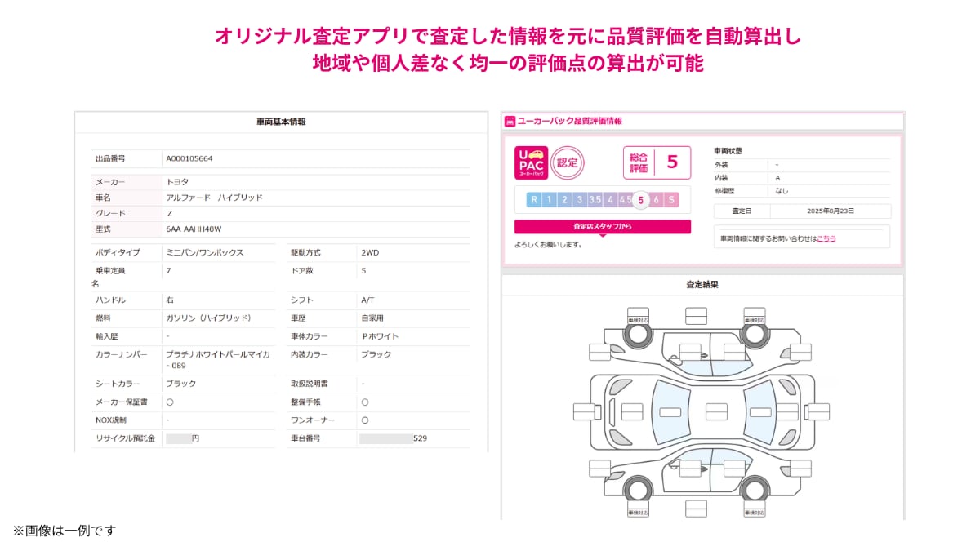Click the rear bumper box right of top-view car

point(817,411)
